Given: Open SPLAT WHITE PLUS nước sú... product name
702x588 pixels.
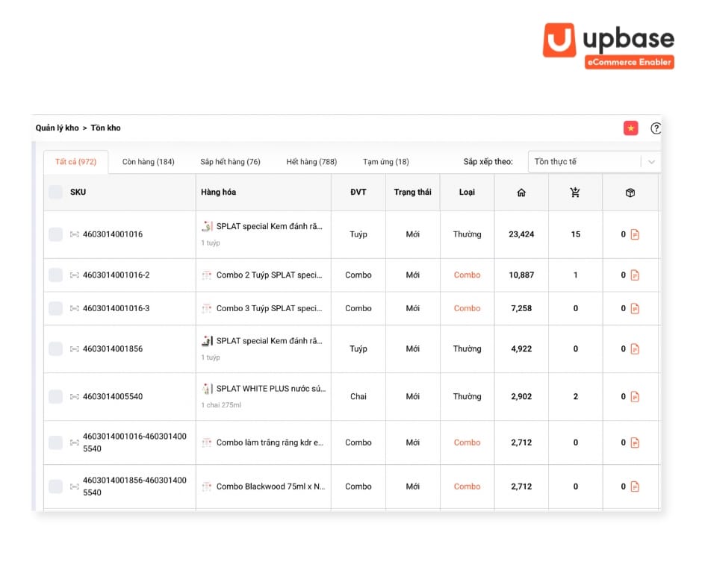Looking at the screenshot, I should [x=271, y=389].
